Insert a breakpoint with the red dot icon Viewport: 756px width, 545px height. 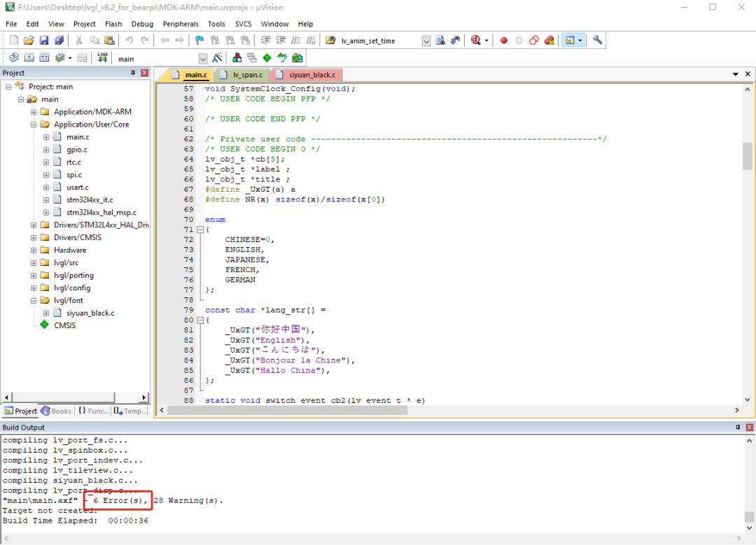point(504,41)
